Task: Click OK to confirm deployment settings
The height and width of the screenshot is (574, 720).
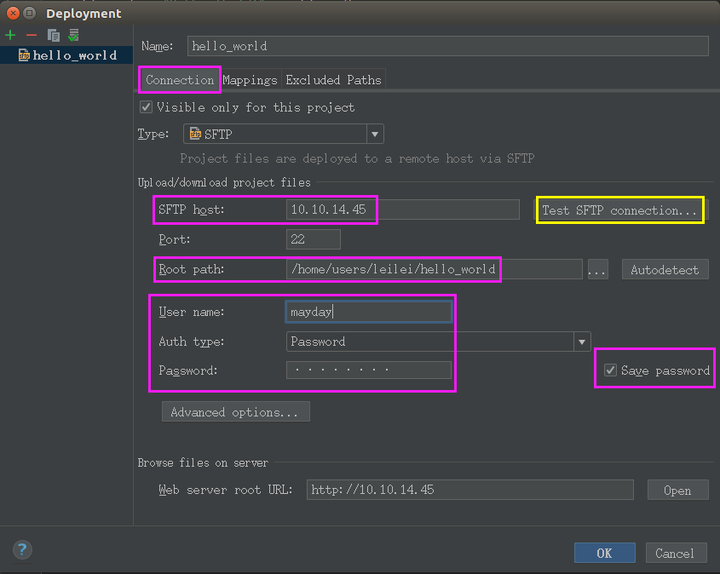Action: (x=604, y=553)
